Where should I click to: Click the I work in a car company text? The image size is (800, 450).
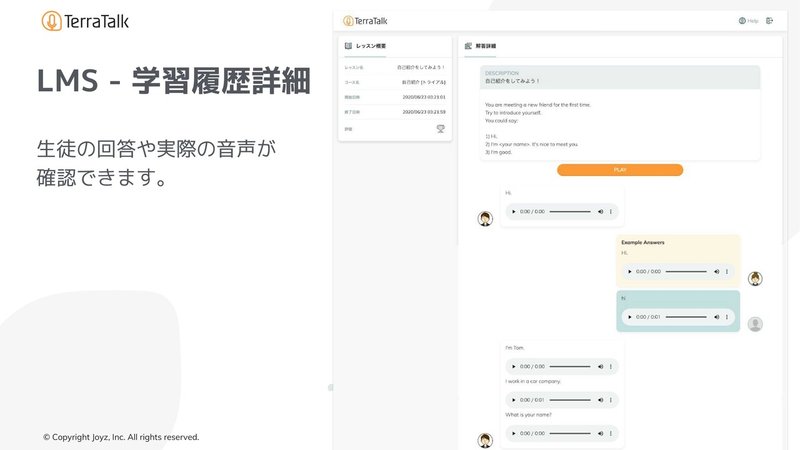click(533, 382)
